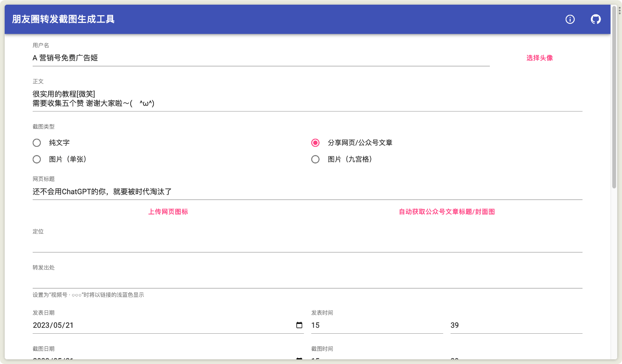Open the GitHub repository link

point(596,19)
